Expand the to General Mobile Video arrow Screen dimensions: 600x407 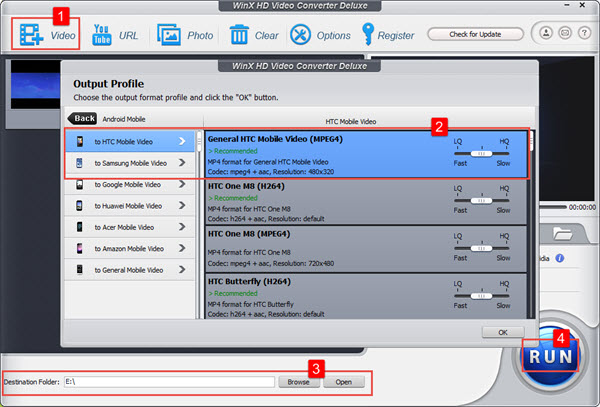[x=182, y=270]
